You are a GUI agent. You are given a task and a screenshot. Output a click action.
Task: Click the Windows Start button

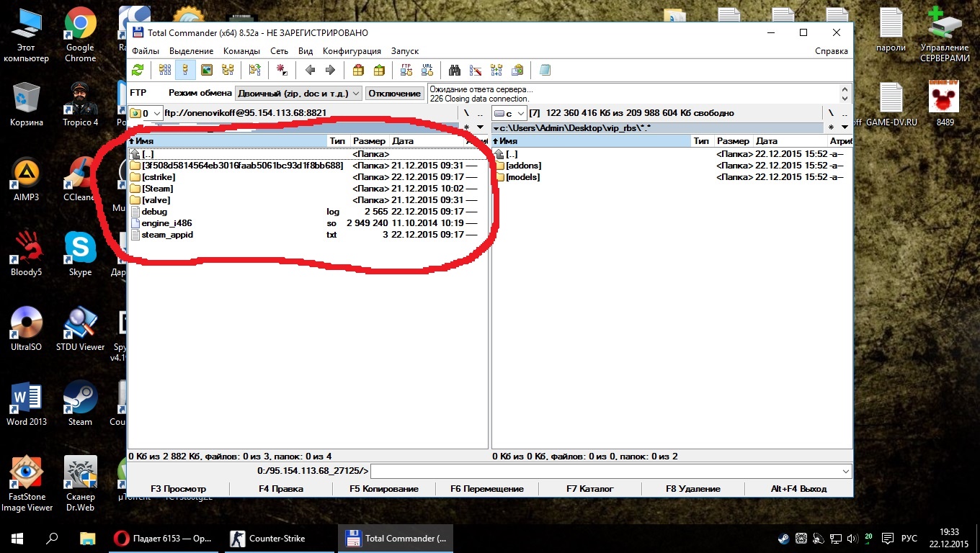coord(17,538)
